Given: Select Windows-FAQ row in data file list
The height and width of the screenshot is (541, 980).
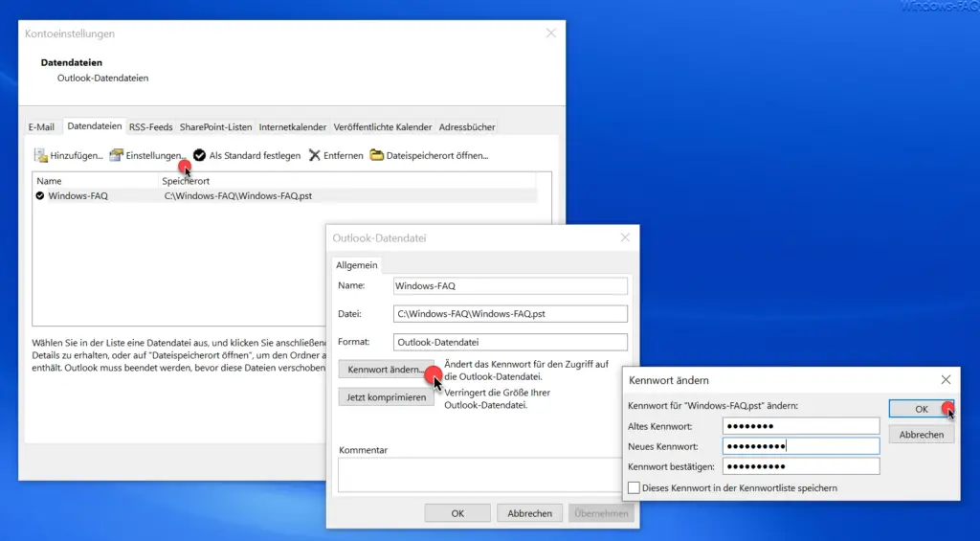Looking at the screenshot, I should click(x=285, y=195).
